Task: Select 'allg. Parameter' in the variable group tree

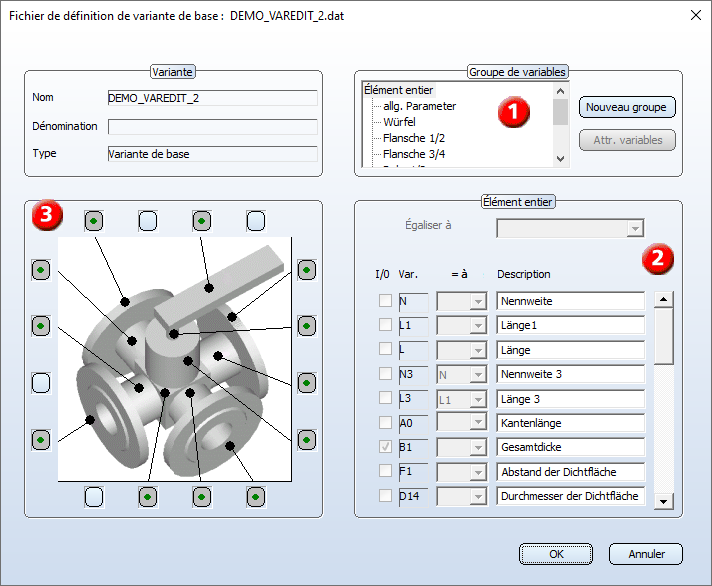Action: (x=419, y=106)
